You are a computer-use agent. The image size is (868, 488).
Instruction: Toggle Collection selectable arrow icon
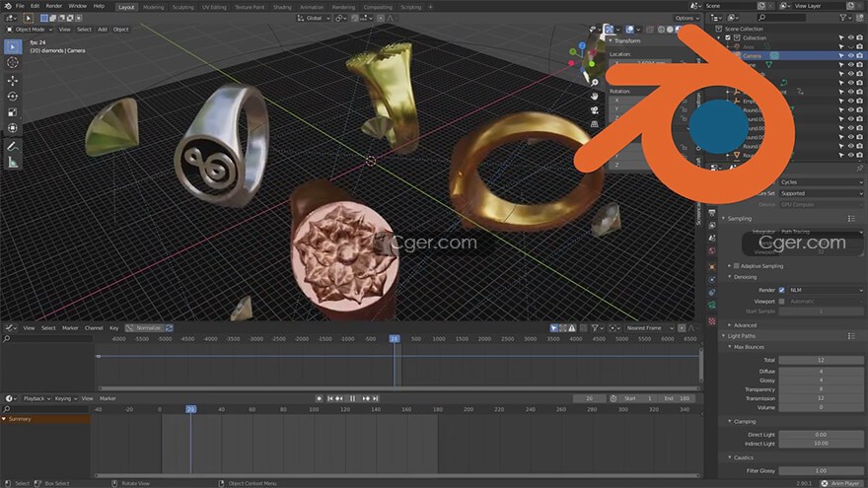point(841,38)
